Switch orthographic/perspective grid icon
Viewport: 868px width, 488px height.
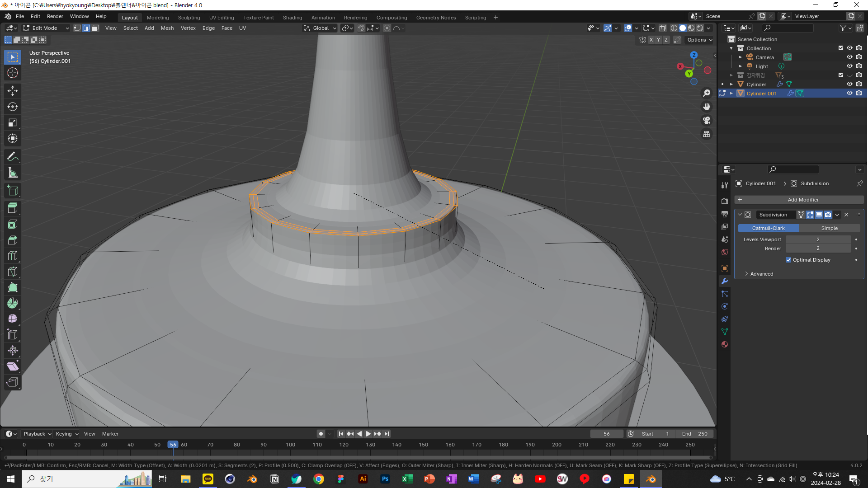click(707, 134)
